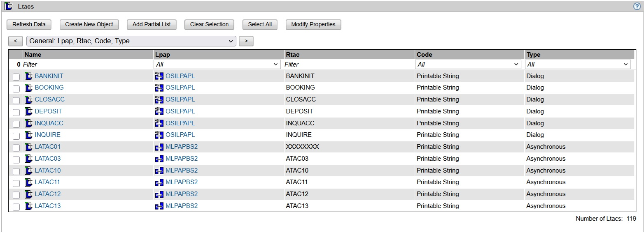Screen dimensions: 644x233
Task: Click the Ltac icon beside BANKINIT
Action: pos(28,76)
